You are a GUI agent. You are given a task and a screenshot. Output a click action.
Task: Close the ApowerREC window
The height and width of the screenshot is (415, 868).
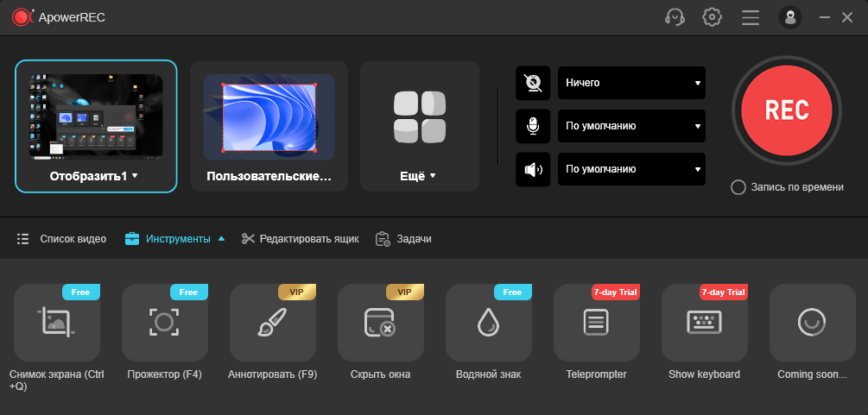847,17
